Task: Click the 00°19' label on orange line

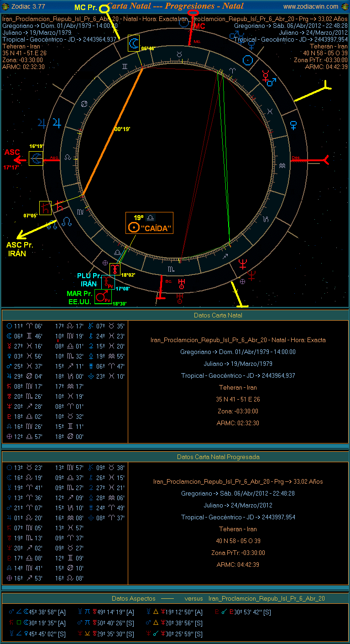Action: 122,129
